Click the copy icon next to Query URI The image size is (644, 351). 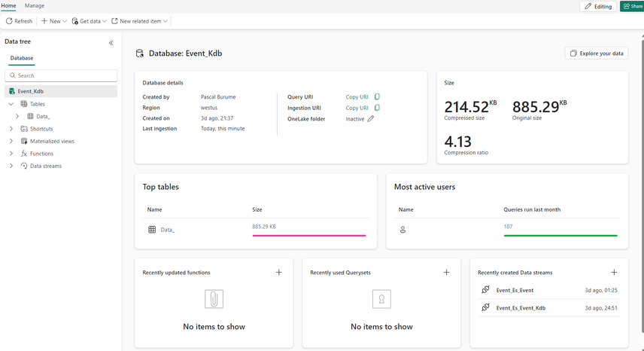pos(377,97)
